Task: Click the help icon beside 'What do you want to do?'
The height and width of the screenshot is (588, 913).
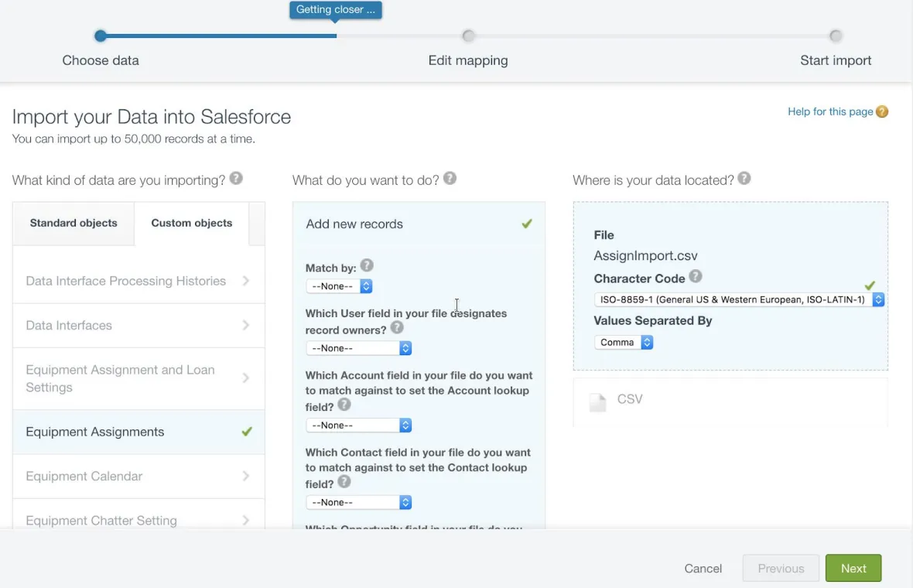Action: click(x=450, y=179)
